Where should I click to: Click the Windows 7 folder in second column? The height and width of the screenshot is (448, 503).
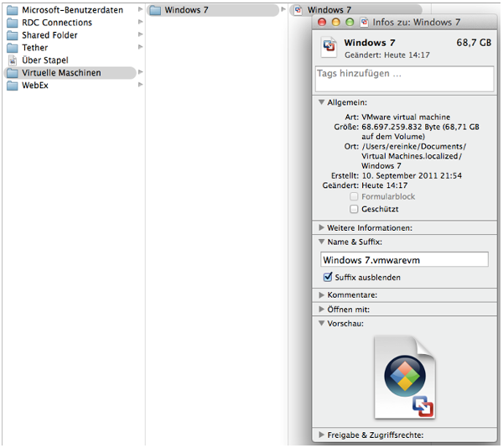155,10
